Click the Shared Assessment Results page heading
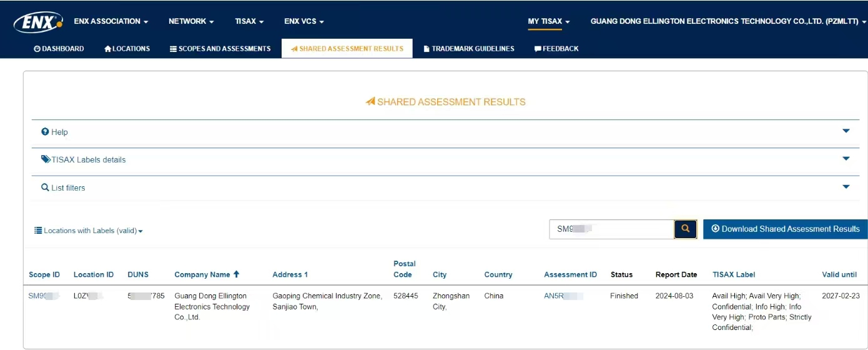The width and height of the screenshot is (868, 350). tap(446, 102)
